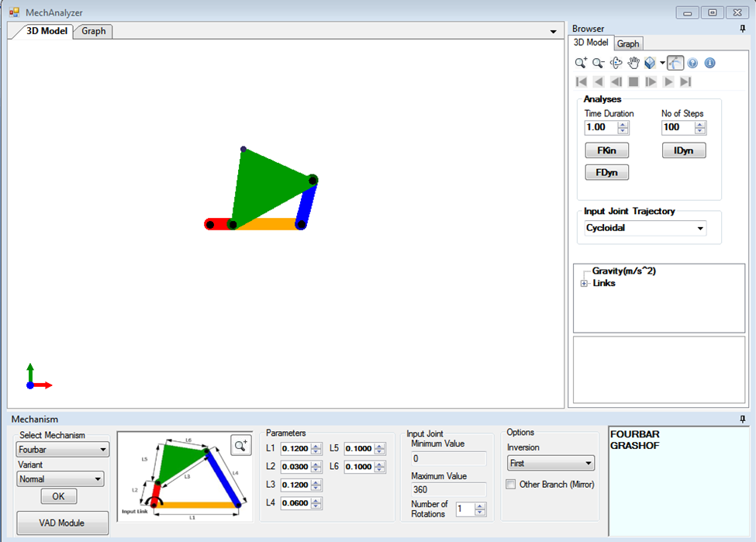Screen dimensions: 756x542
Task: Pin the Mechanism panel
Action: pos(743,419)
